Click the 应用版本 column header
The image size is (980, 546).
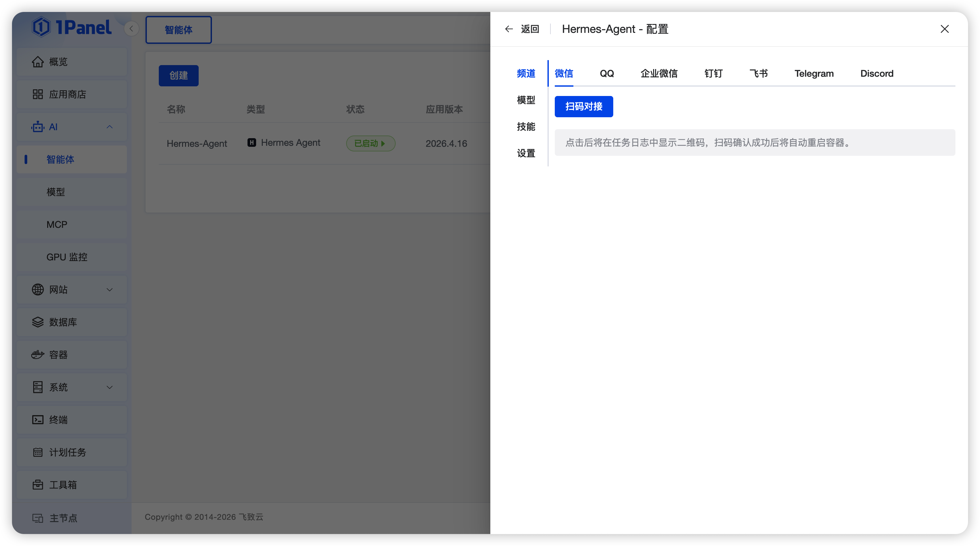click(444, 110)
